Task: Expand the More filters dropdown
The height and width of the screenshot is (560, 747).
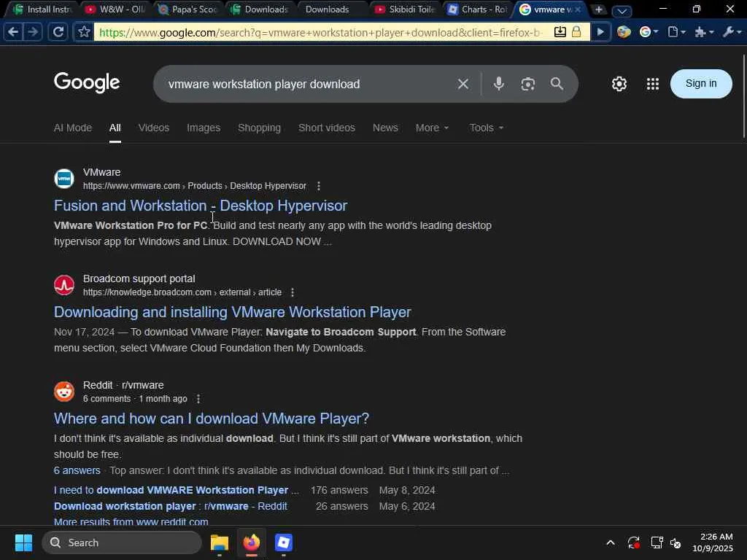Action: point(432,128)
